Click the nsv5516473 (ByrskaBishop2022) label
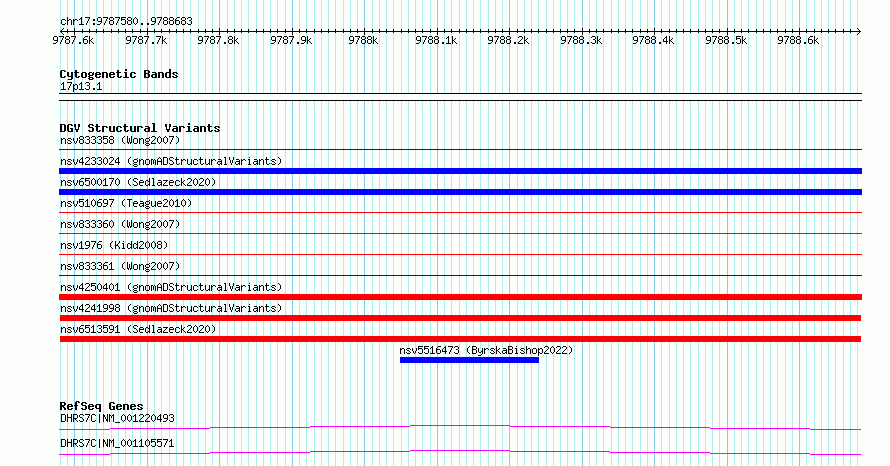 pos(486,350)
